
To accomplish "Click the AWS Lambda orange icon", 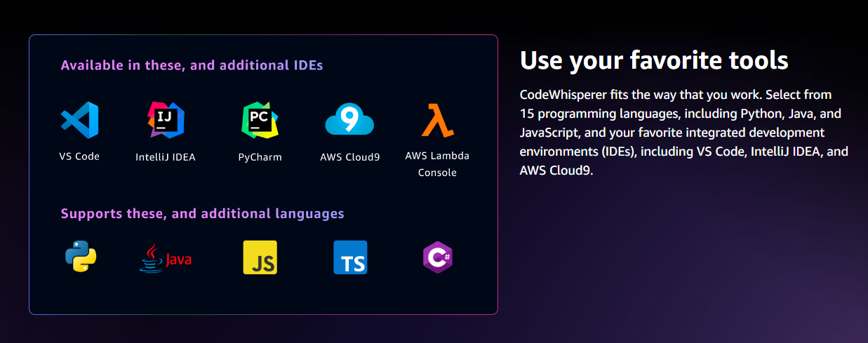I will tap(437, 120).
